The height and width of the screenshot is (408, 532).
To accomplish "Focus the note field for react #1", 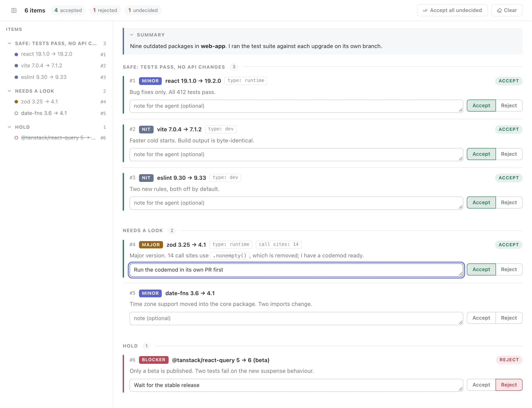I will pyautogui.click(x=296, y=106).
